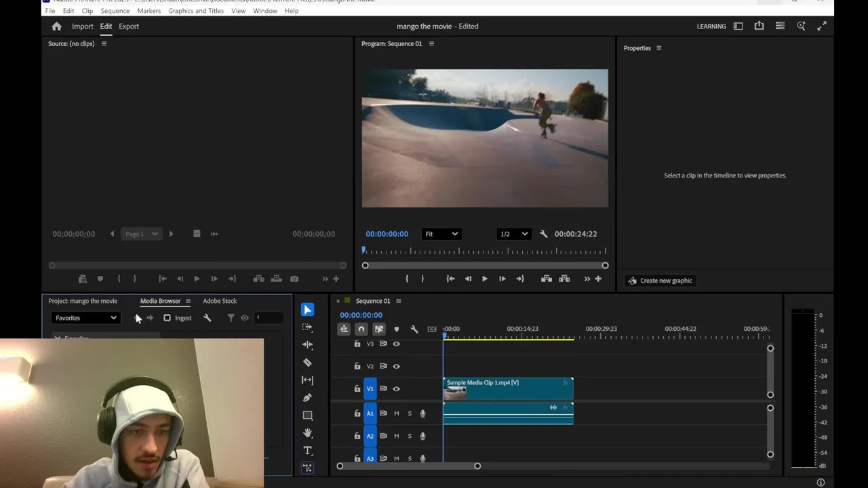Toggle insert sequences as nests button

344,329
